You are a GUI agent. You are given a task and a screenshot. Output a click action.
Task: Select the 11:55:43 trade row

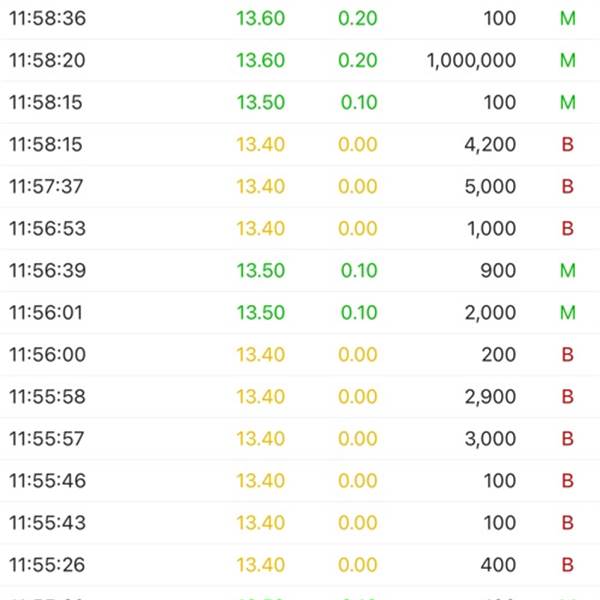coord(300,523)
